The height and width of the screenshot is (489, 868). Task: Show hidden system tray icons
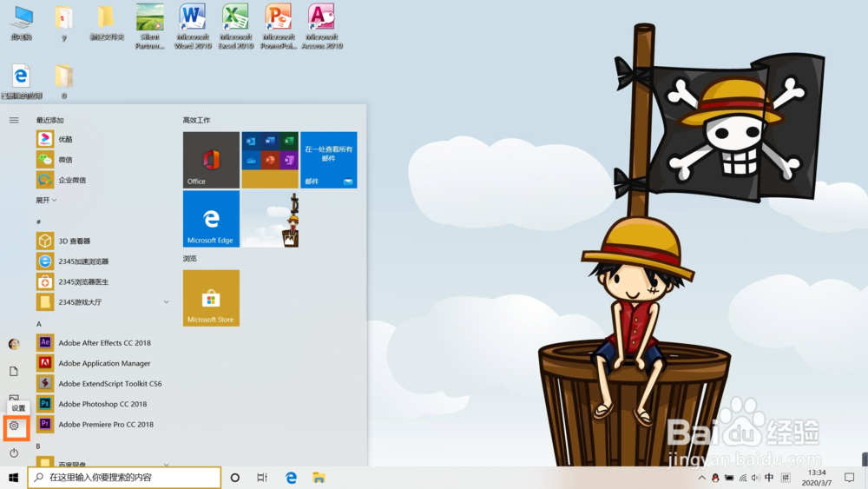tap(701, 478)
